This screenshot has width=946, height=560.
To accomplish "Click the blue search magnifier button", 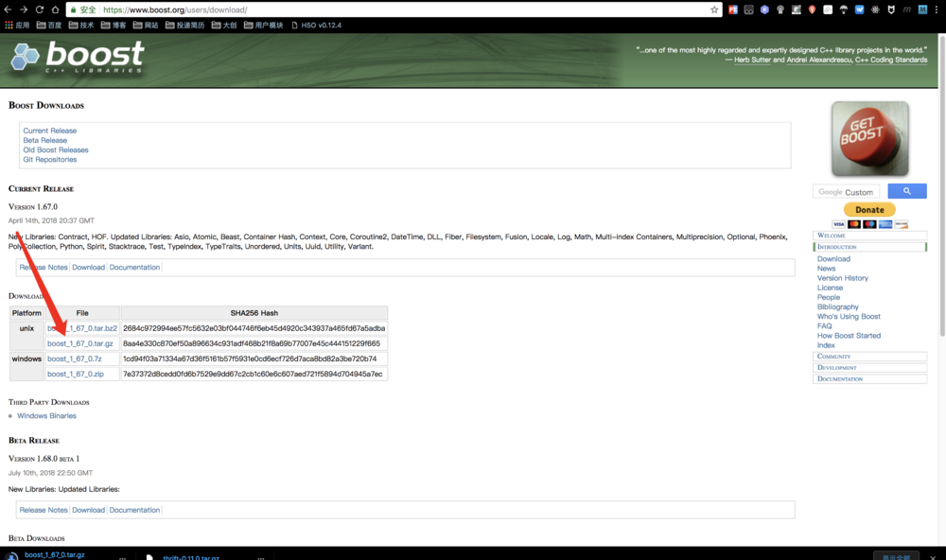I will point(907,191).
